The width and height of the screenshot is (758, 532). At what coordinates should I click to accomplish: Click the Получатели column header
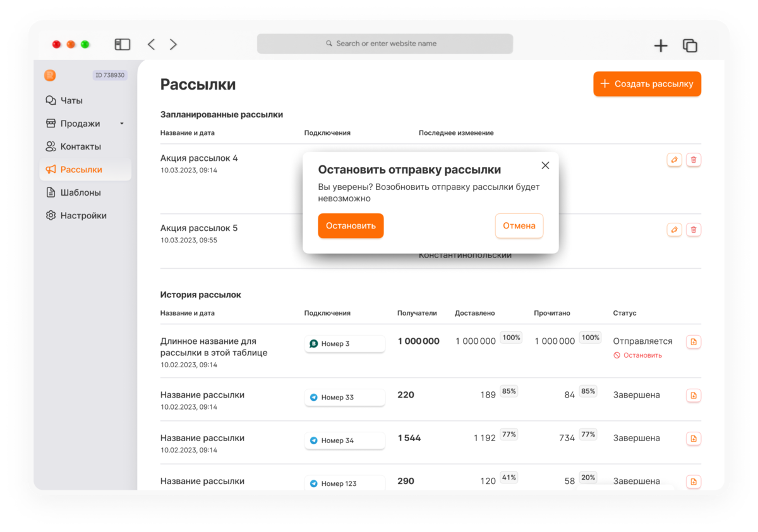coord(417,313)
